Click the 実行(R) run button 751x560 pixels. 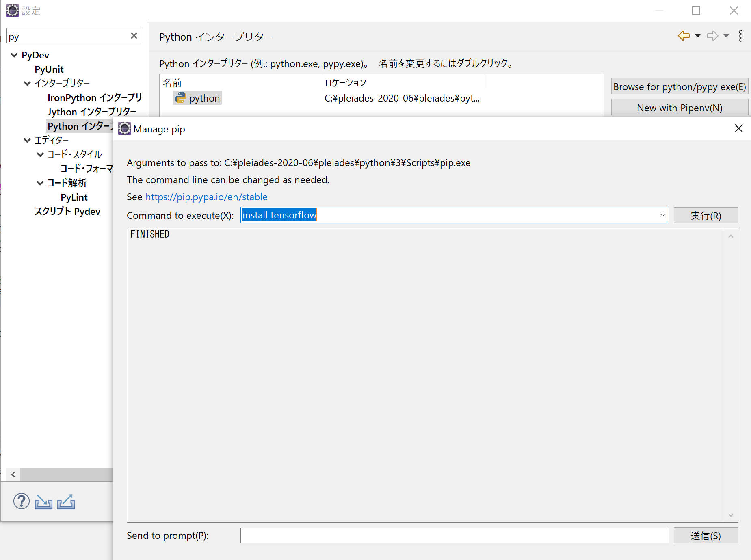[x=706, y=215]
